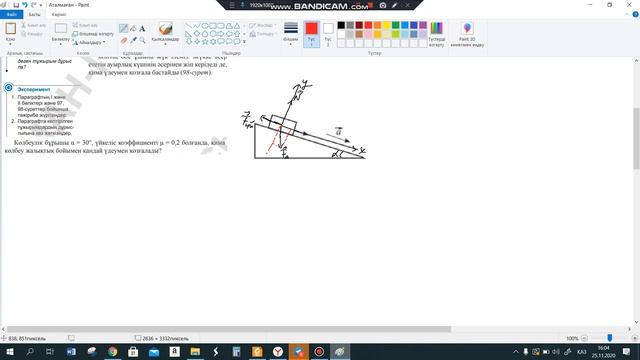Select Color 1 red swatch box
Image resolution: width=640 pixels, height=360 pixels.
pyautogui.click(x=311, y=29)
